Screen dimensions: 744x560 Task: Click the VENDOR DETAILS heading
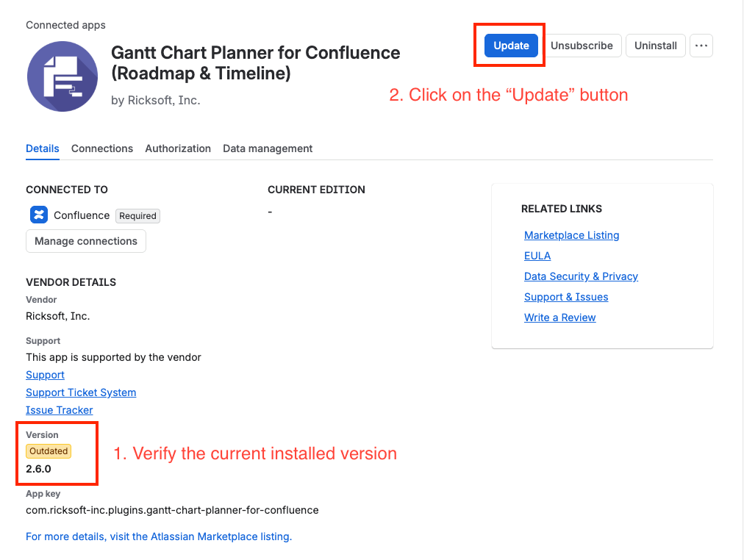point(71,282)
